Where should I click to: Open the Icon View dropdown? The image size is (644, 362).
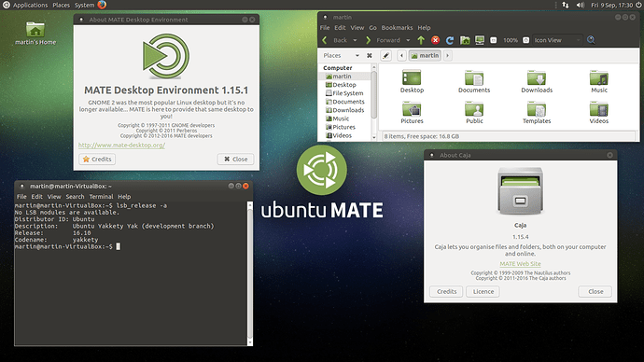[557, 40]
